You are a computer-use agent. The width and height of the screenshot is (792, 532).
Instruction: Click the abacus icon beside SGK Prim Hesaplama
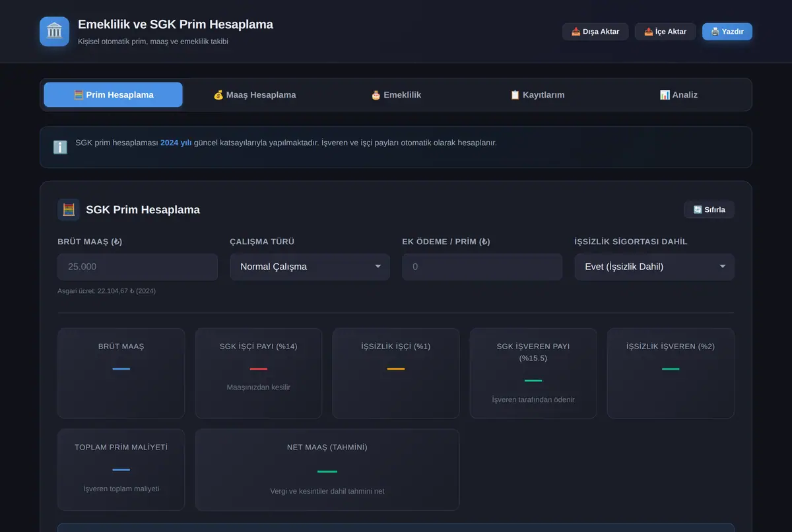pos(69,210)
